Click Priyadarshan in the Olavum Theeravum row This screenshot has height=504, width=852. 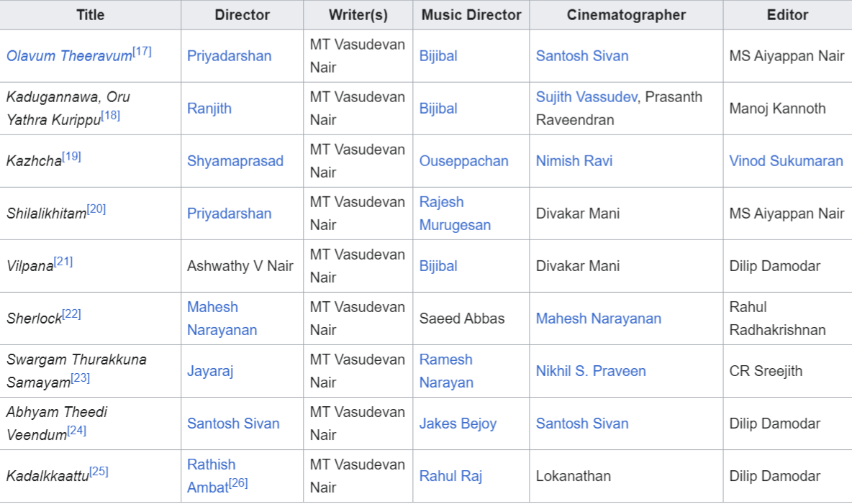point(229,56)
